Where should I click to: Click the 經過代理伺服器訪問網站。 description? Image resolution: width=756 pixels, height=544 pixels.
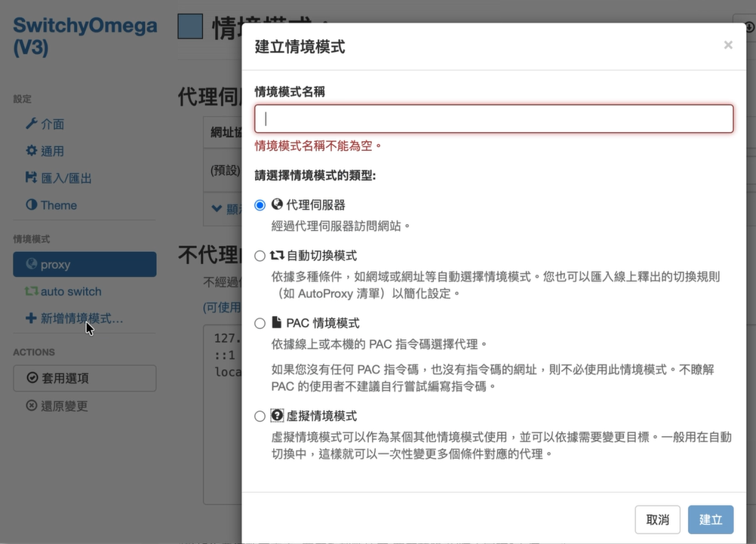point(341,226)
